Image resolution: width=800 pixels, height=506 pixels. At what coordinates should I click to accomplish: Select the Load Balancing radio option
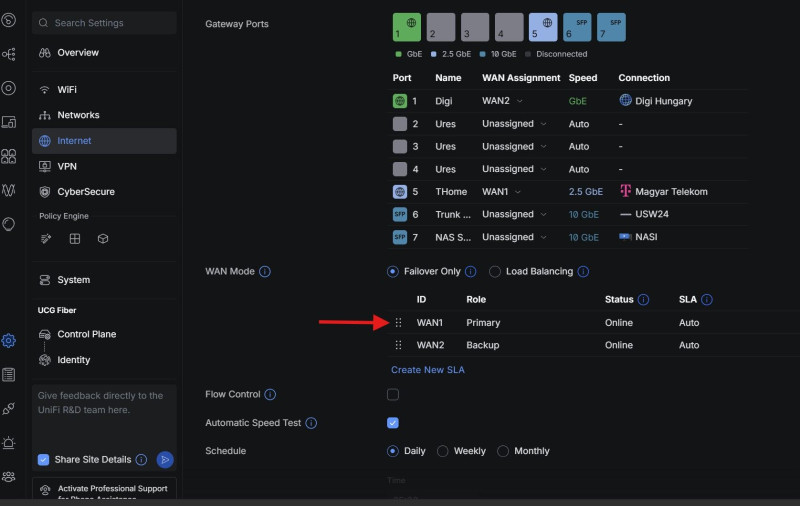coord(495,271)
